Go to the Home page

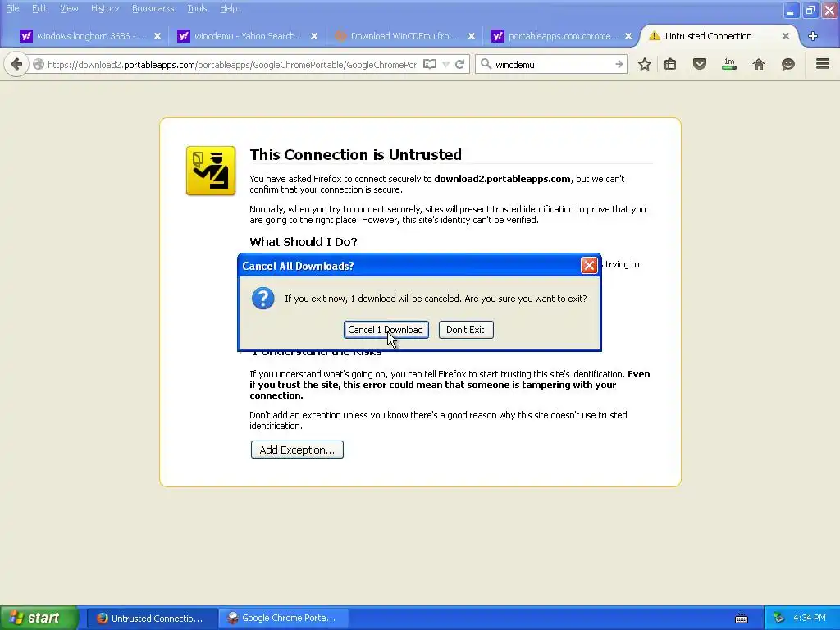coord(759,64)
